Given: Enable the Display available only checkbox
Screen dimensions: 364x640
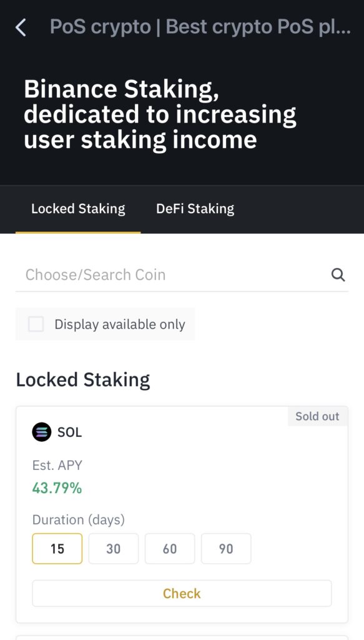Looking at the screenshot, I should pos(36,324).
